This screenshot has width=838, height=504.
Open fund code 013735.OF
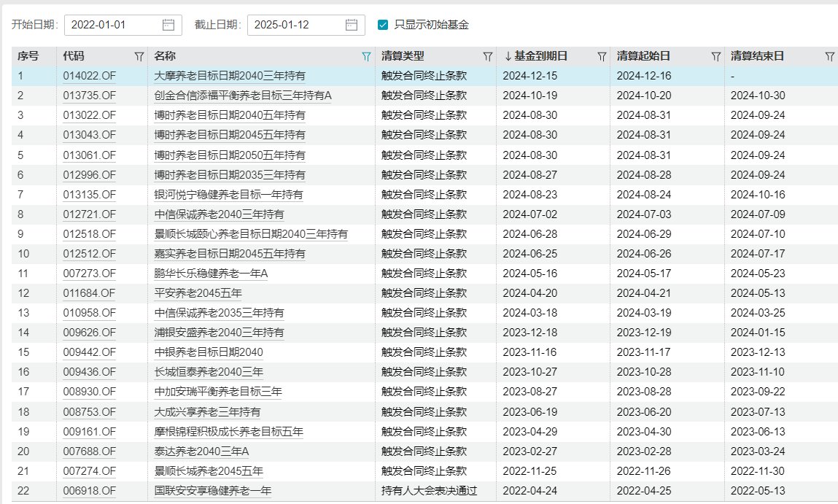click(x=89, y=96)
